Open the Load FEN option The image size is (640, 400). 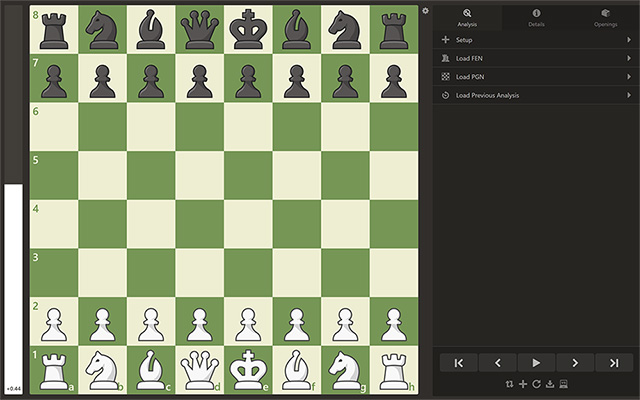pos(536,58)
